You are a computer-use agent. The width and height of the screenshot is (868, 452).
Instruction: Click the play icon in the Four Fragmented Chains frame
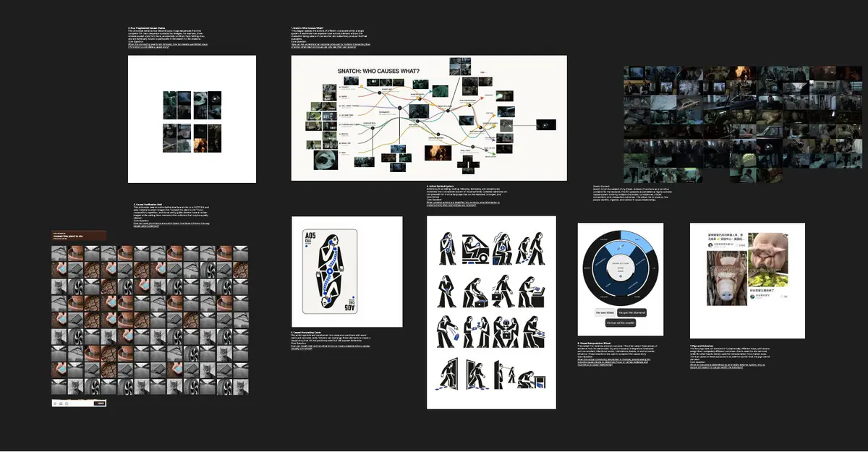[215, 98]
